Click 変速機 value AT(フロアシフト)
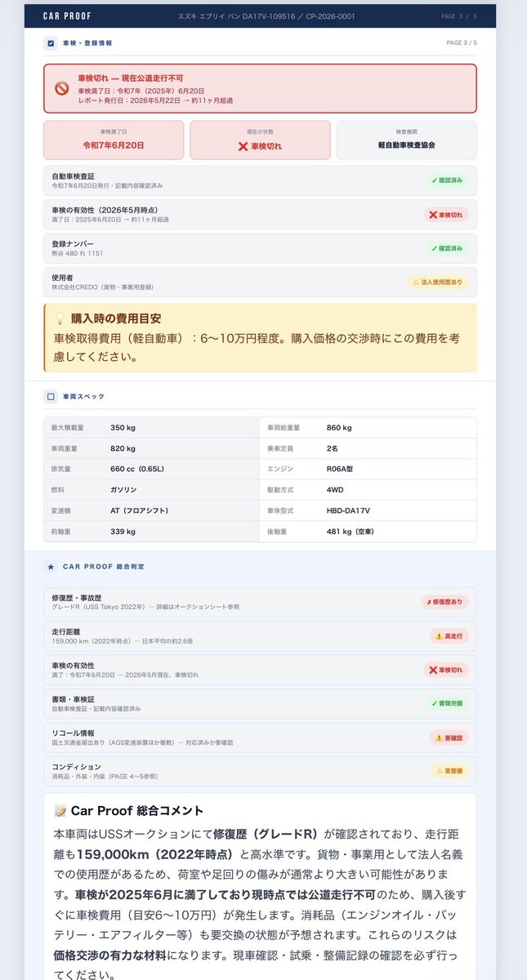Screen dimensions: 527x980 (140, 510)
